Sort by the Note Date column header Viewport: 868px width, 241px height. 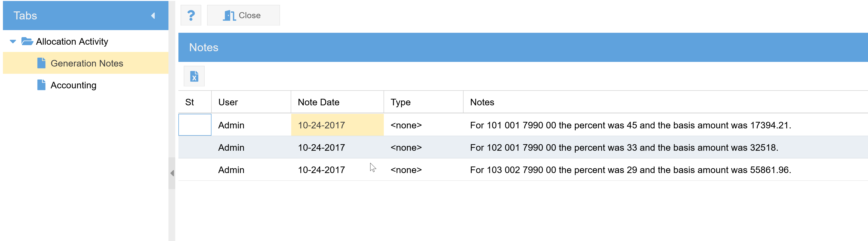click(x=318, y=102)
